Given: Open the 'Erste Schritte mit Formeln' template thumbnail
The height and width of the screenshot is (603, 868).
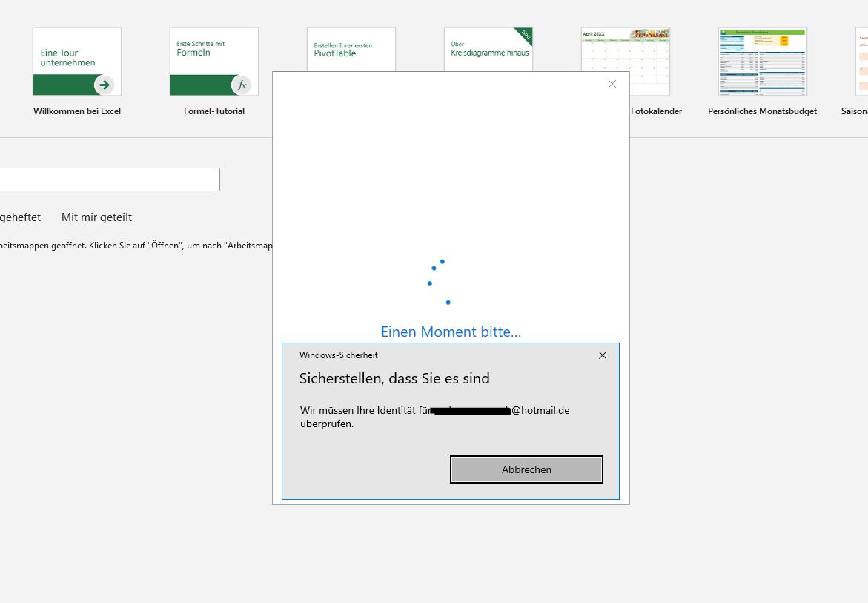Looking at the screenshot, I should pyautogui.click(x=214, y=62).
